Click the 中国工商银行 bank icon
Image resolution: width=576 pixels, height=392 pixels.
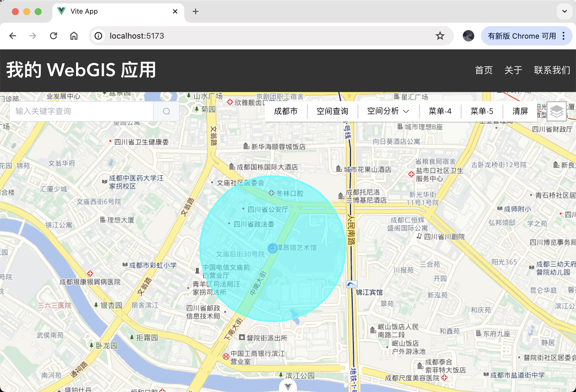pos(226,356)
